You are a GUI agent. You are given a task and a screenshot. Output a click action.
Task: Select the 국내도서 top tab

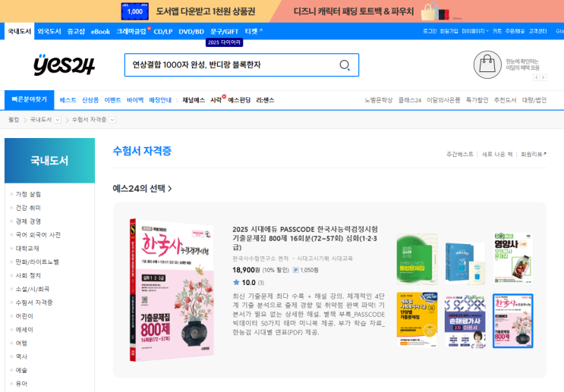pos(20,31)
